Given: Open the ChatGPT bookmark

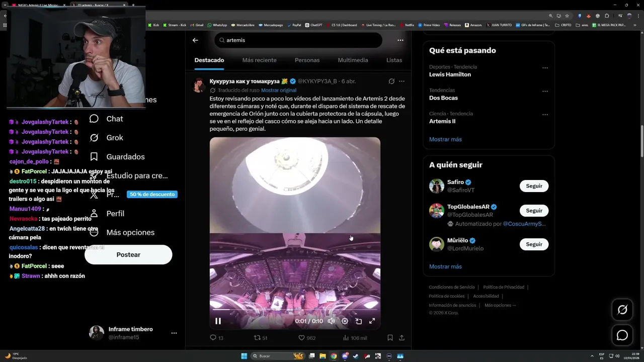Looking at the screenshot, I should click(313, 25).
